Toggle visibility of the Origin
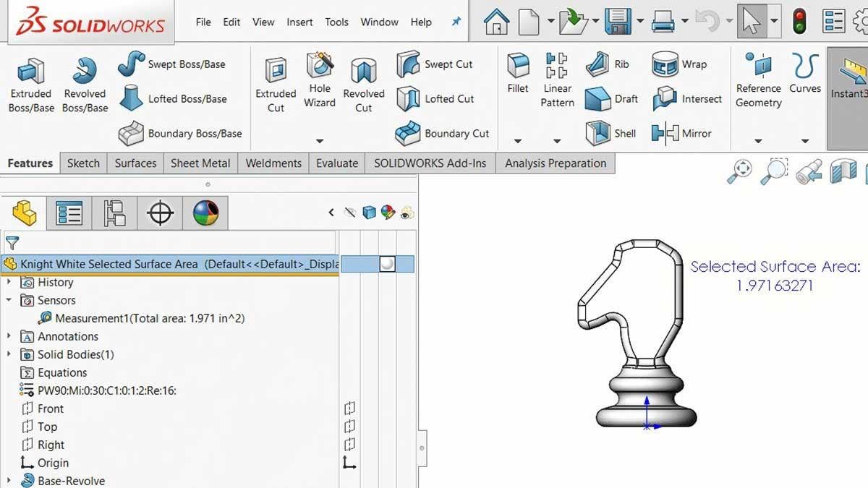 [349, 463]
